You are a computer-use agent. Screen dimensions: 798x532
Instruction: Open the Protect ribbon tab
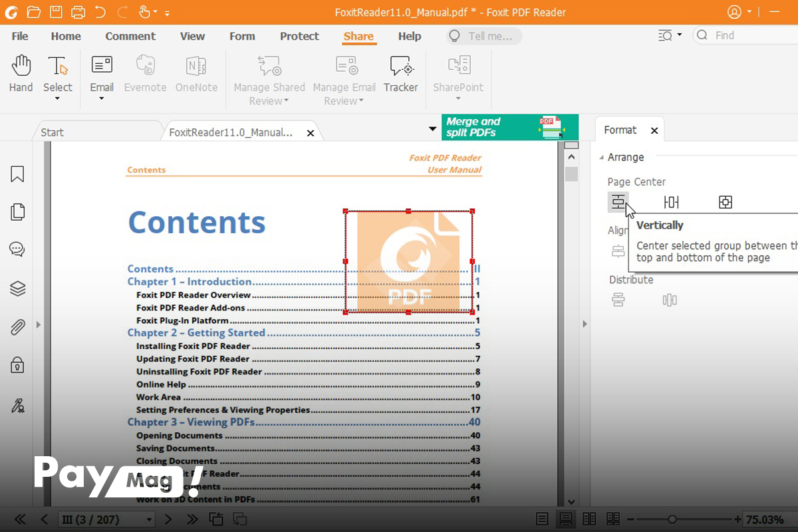coord(299,36)
